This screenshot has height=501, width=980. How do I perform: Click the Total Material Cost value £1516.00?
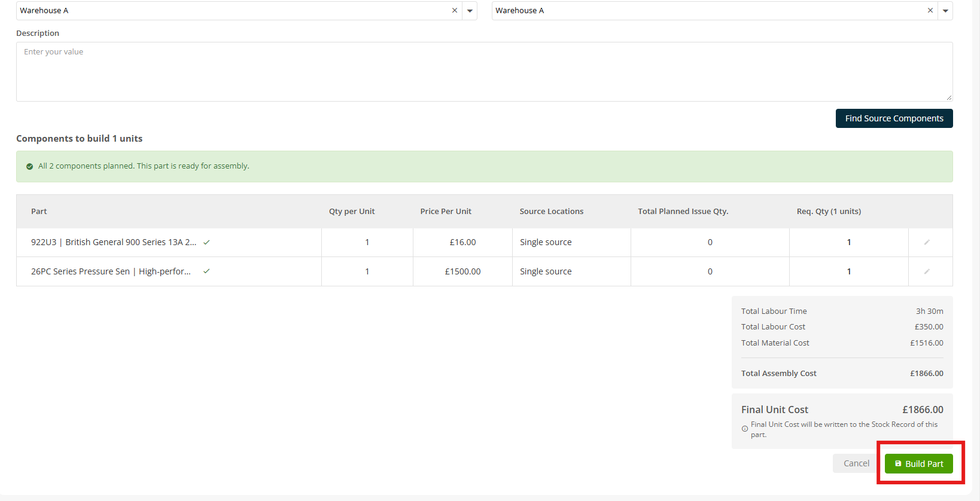click(x=927, y=343)
